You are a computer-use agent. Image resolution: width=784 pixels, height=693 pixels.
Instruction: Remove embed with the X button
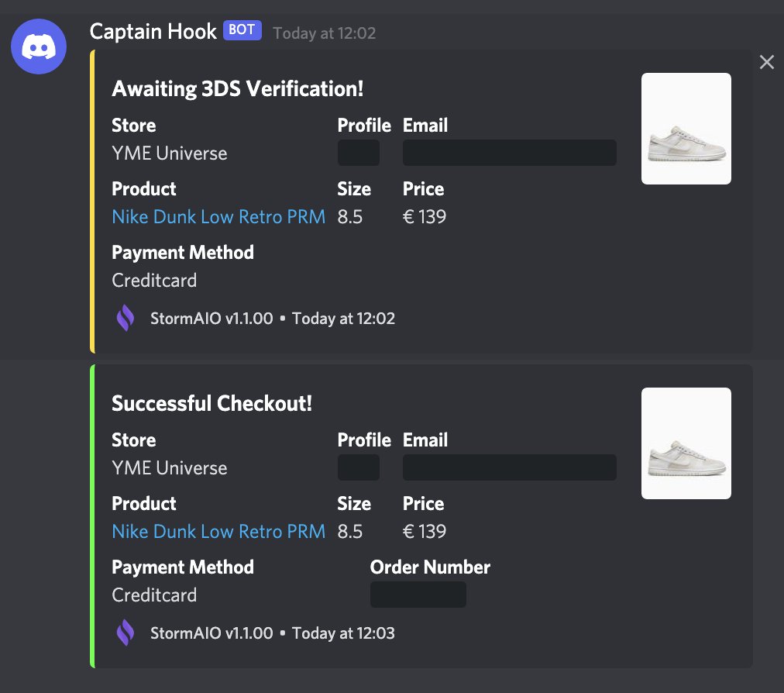tap(766, 62)
